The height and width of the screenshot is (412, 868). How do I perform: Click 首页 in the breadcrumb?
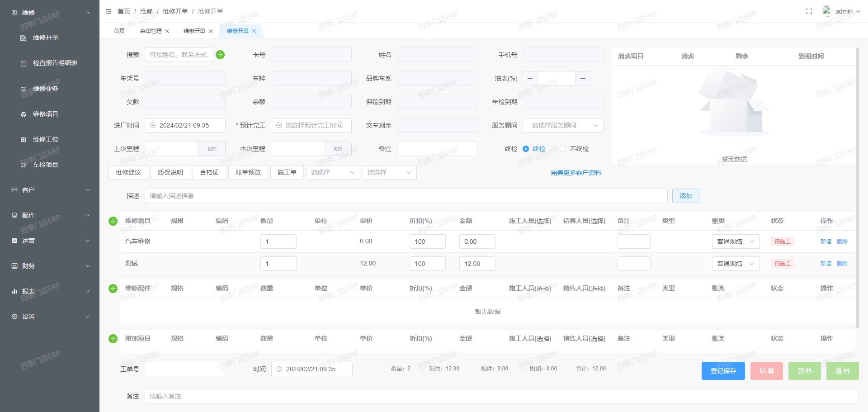click(x=124, y=11)
